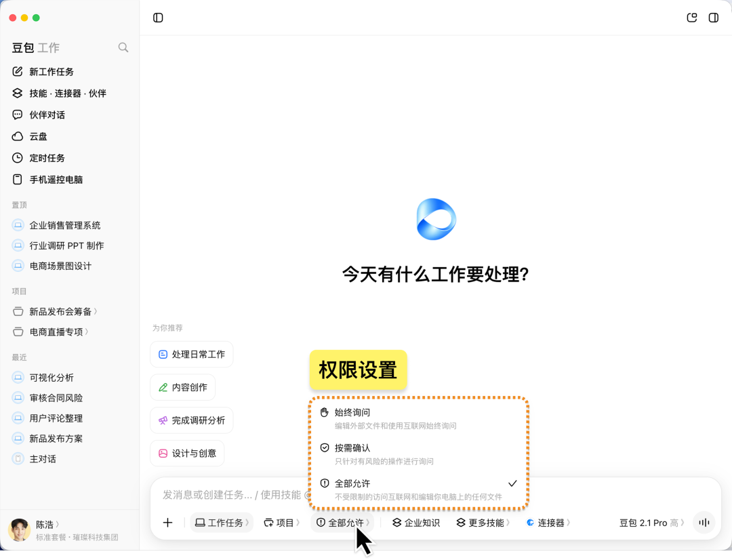
Task: Click the icon beside 企业销售管理系统
Action: click(18, 225)
